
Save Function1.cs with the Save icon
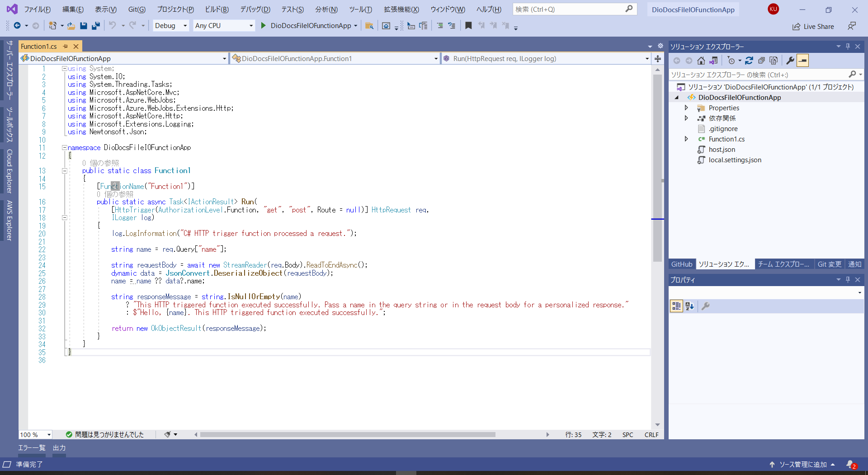83,26
